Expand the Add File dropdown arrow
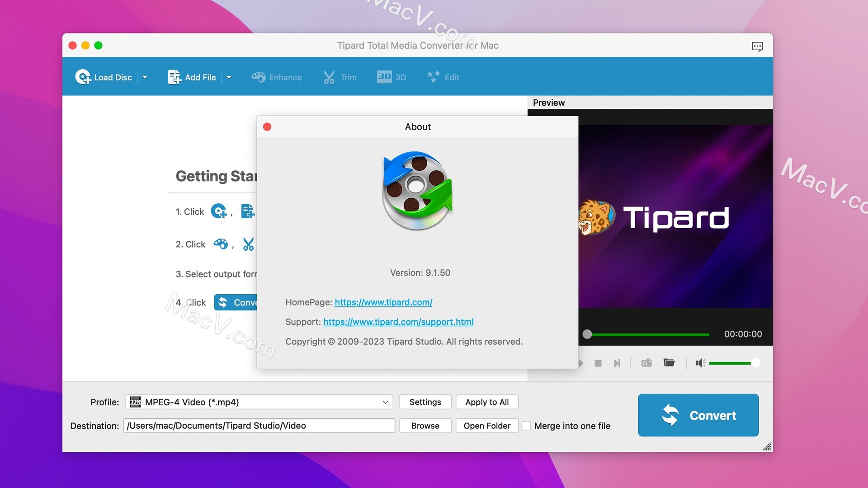868x488 pixels. click(229, 76)
